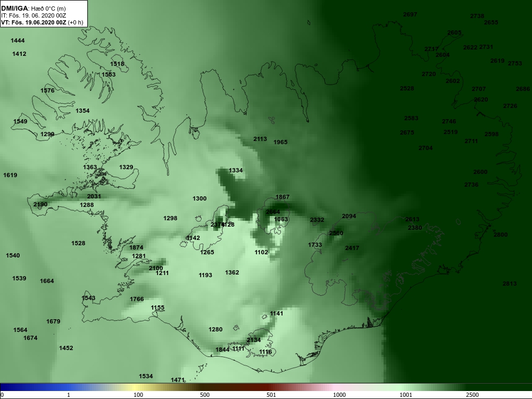Click the 1298 height label
This screenshot has width=532, height=399.
coord(170,218)
